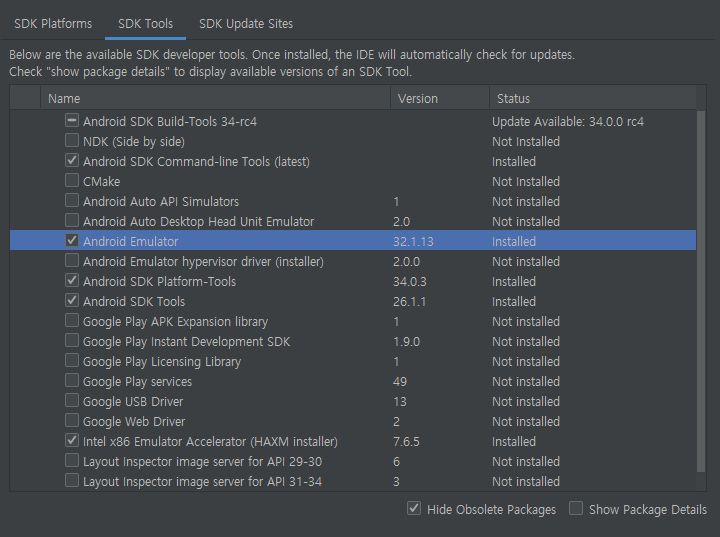The image size is (720, 537).
Task: Uncheck the Android Emulator checkbox
Action: [x=72, y=240]
